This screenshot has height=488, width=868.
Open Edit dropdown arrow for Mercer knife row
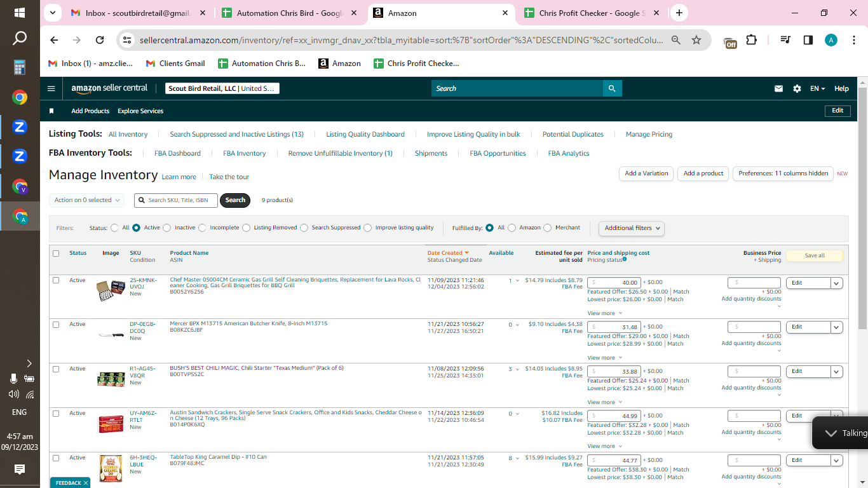[x=836, y=327]
